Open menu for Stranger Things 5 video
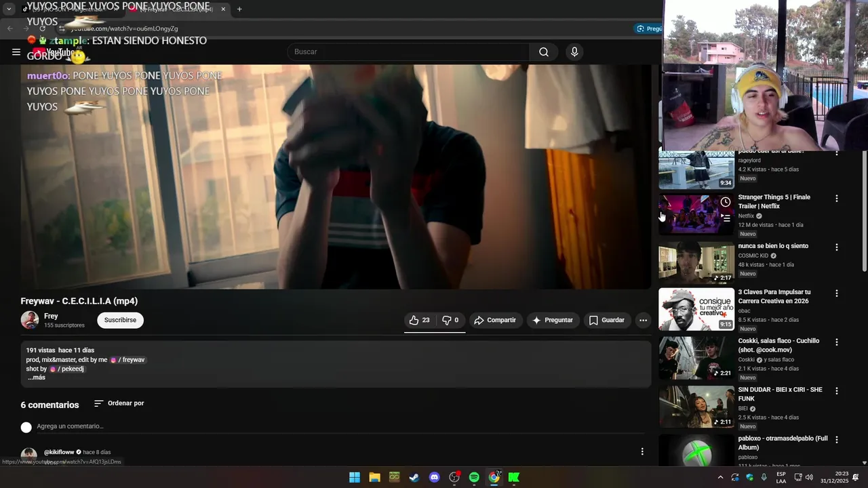This screenshot has height=488, width=868. click(x=836, y=199)
